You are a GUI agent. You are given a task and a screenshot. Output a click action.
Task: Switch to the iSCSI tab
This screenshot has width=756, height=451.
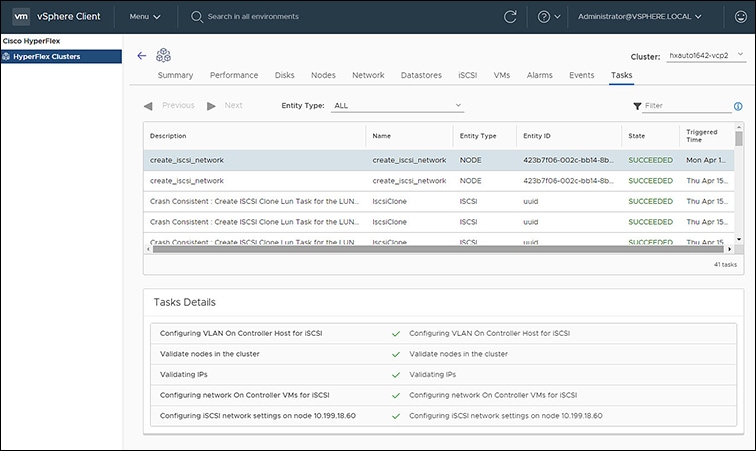(468, 75)
